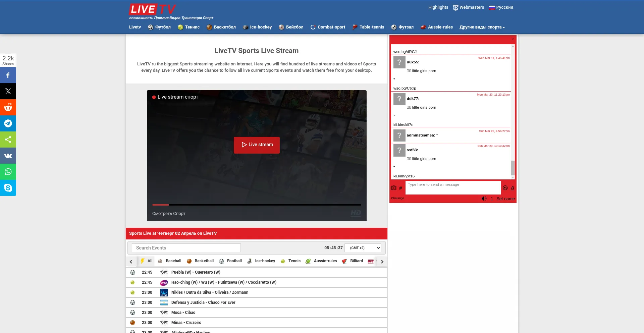The width and height of the screenshot is (644, 333).
Task: Click ssf33's avatar in chat
Action: (399, 150)
